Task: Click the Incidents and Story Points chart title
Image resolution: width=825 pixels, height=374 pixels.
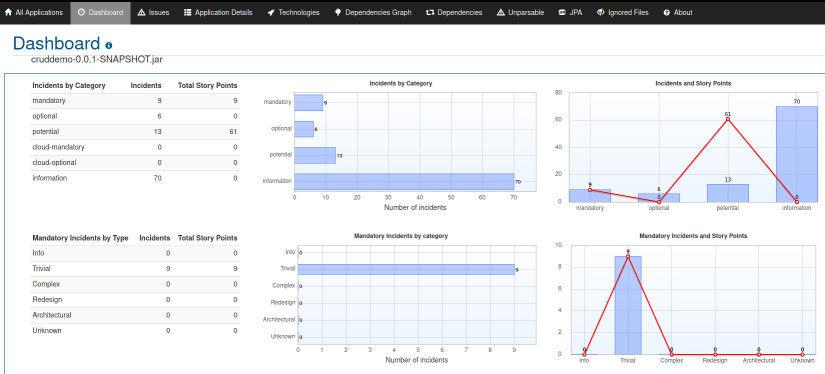Action: point(693,83)
